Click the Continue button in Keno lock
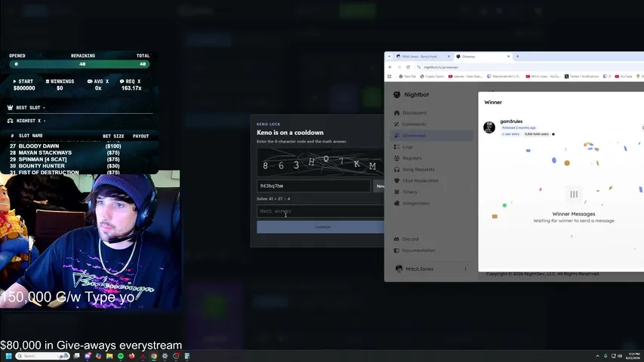This screenshot has height=362, width=644. click(x=321, y=227)
